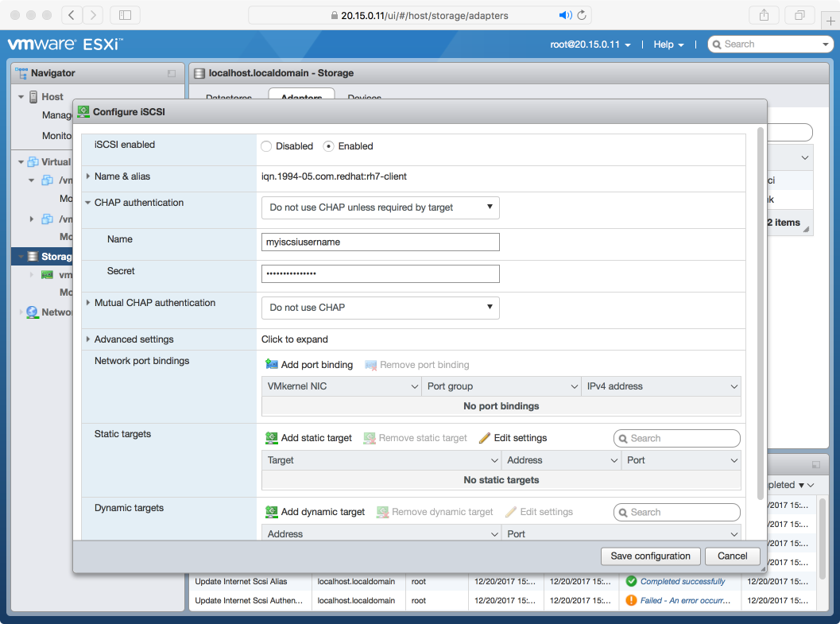The image size is (840, 624).
Task: Click the Edit settings pencil for static targets
Action: (x=486, y=438)
